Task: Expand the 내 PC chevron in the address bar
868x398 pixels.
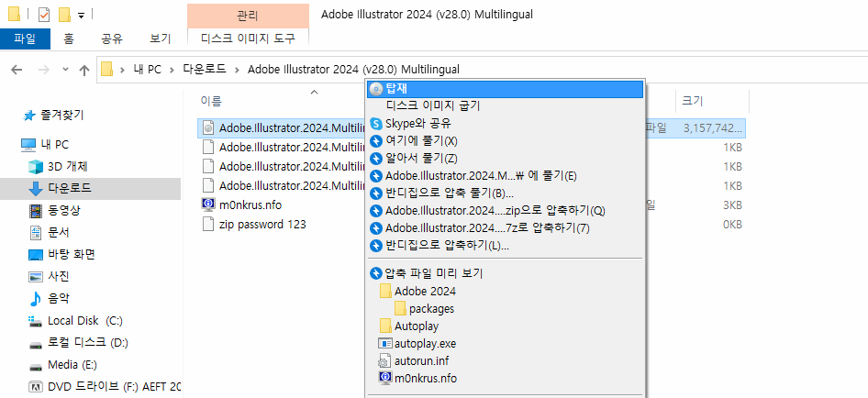Action: tap(172, 70)
